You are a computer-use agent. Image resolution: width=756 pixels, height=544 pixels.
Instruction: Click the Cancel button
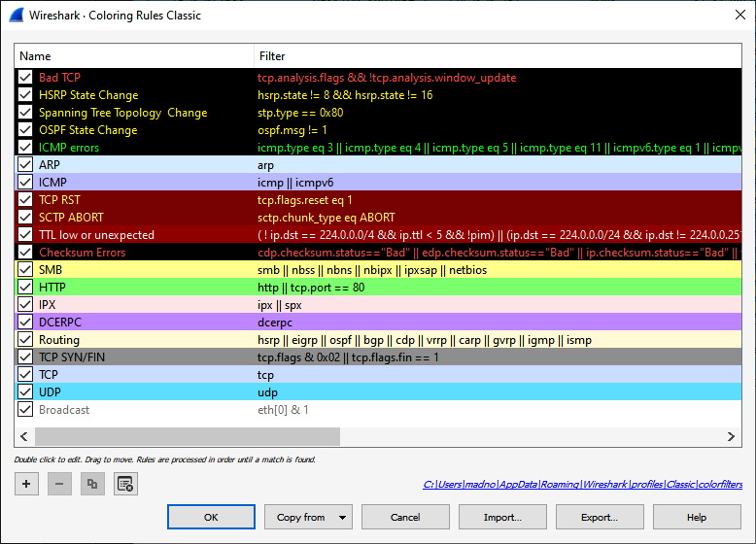pyautogui.click(x=405, y=517)
